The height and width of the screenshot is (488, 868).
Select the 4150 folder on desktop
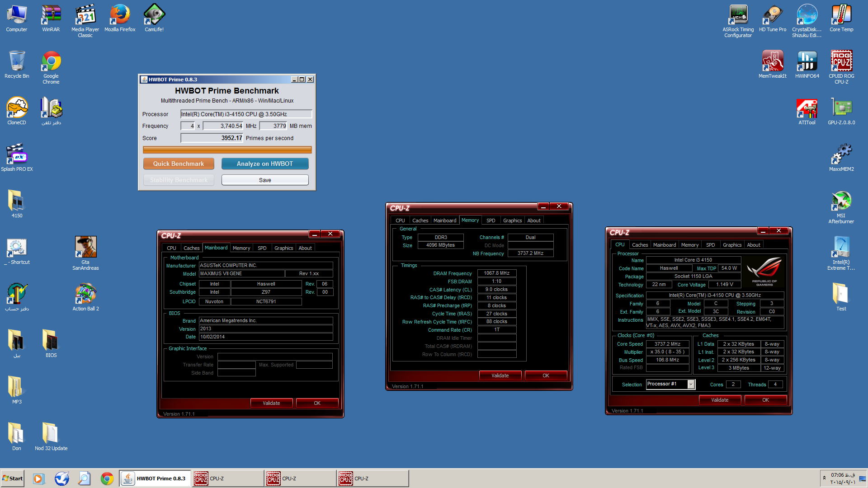tap(17, 204)
